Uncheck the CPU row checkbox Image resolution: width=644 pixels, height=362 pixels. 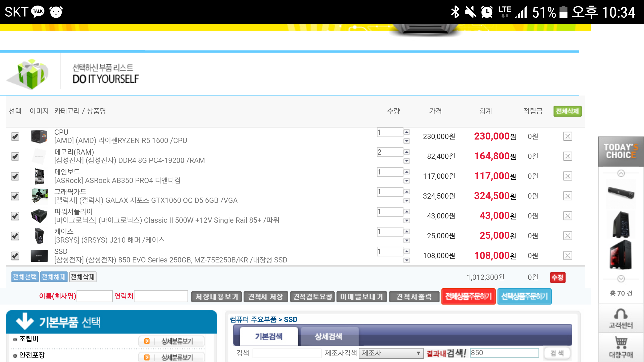(15, 137)
